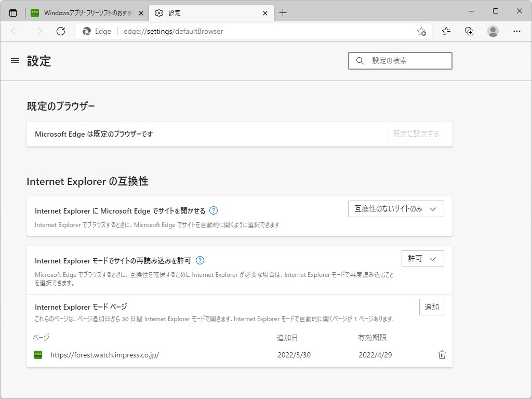Image resolution: width=532 pixels, height=399 pixels.
Task: Open the 許可 dropdown
Action: (x=422, y=258)
